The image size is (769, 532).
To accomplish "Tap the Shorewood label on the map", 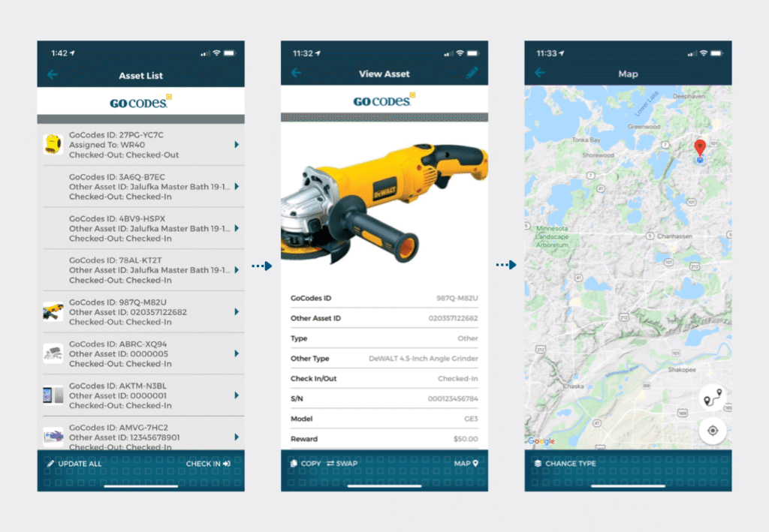I will coord(598,155).
